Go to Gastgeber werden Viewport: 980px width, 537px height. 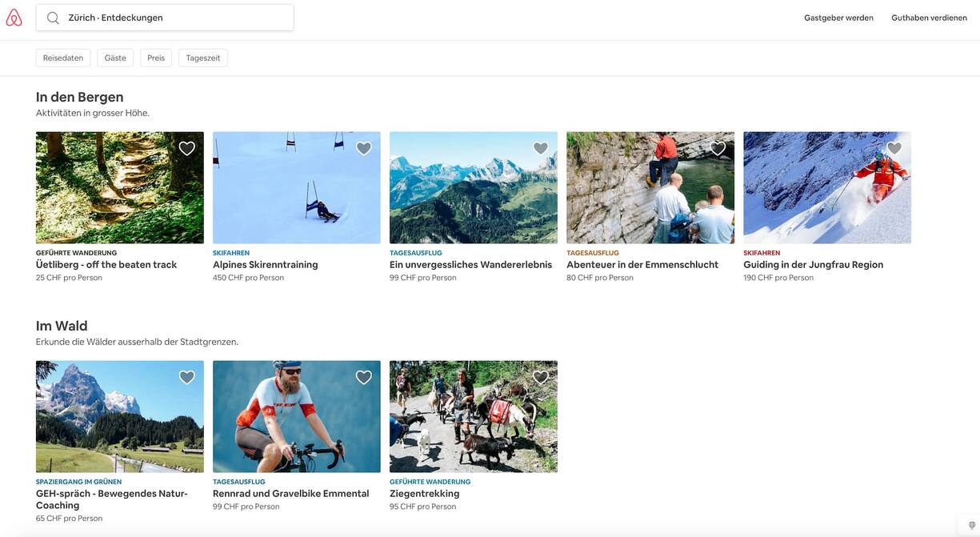(838, 18)
